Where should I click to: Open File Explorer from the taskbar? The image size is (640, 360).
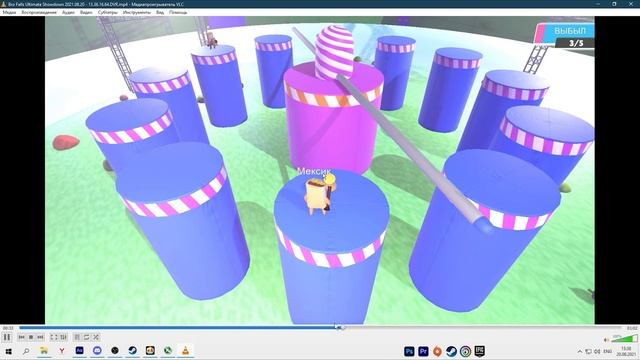pyautogui.click(x=44, y=351)
